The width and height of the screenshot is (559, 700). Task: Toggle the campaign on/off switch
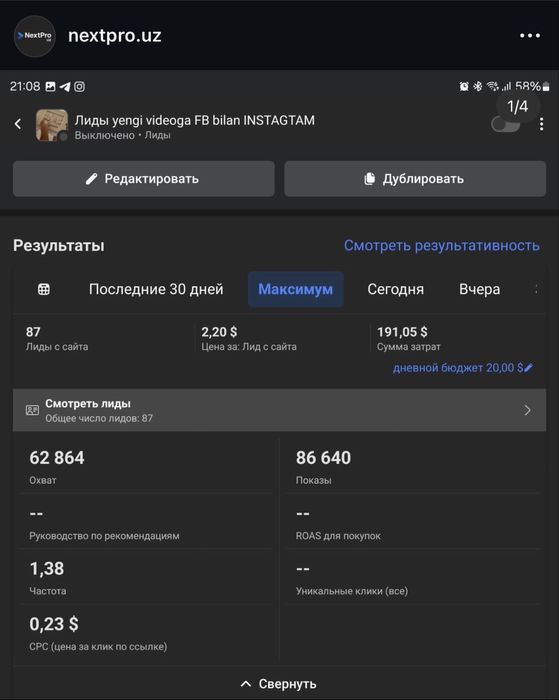[x=505, y=124]
